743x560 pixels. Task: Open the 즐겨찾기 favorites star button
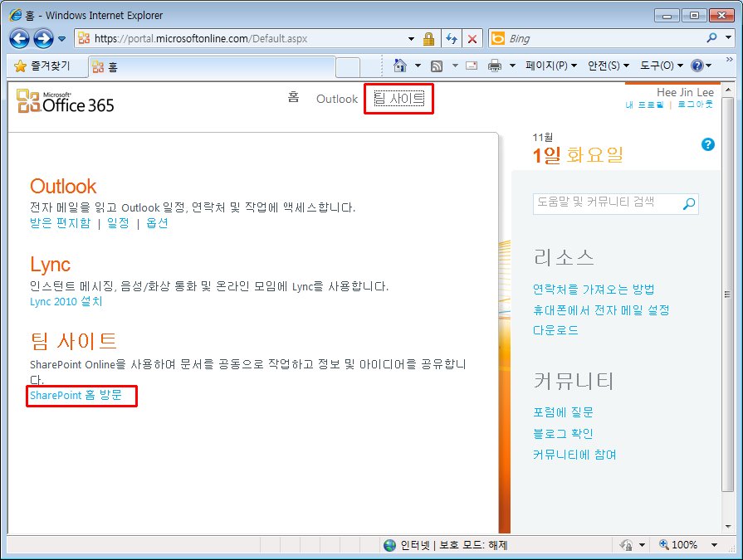pos(42,66)
